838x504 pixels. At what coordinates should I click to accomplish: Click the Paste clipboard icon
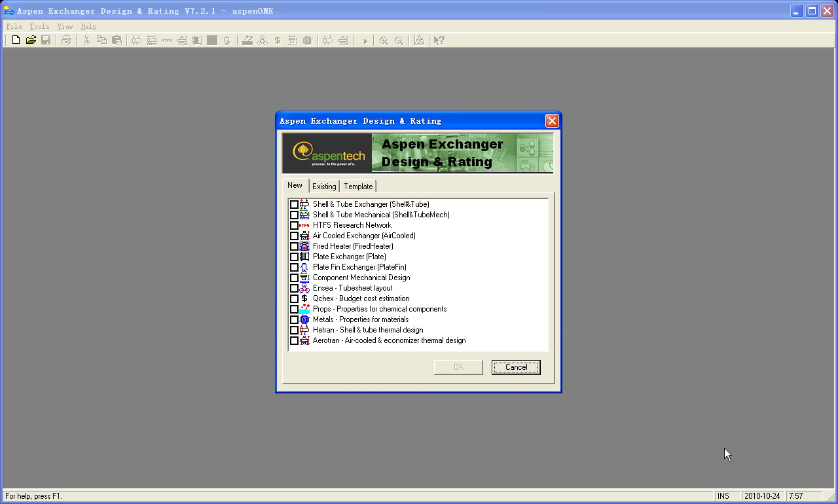pos(117,41)
